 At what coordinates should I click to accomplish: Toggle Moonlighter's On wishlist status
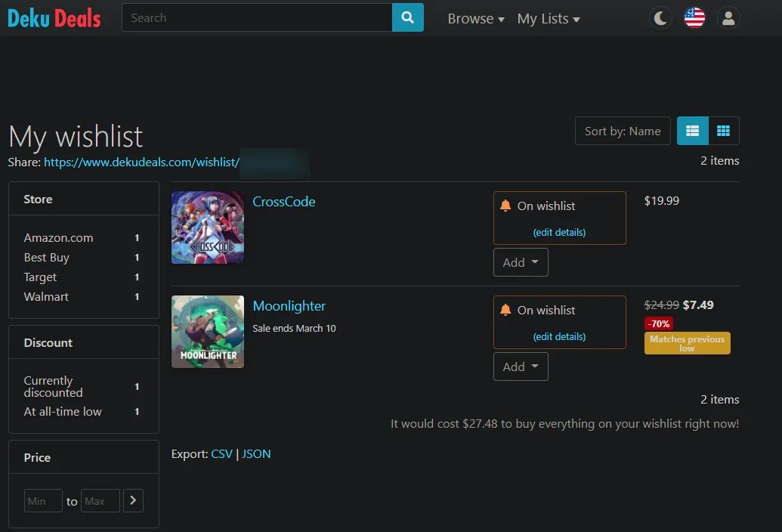point(559,310)
